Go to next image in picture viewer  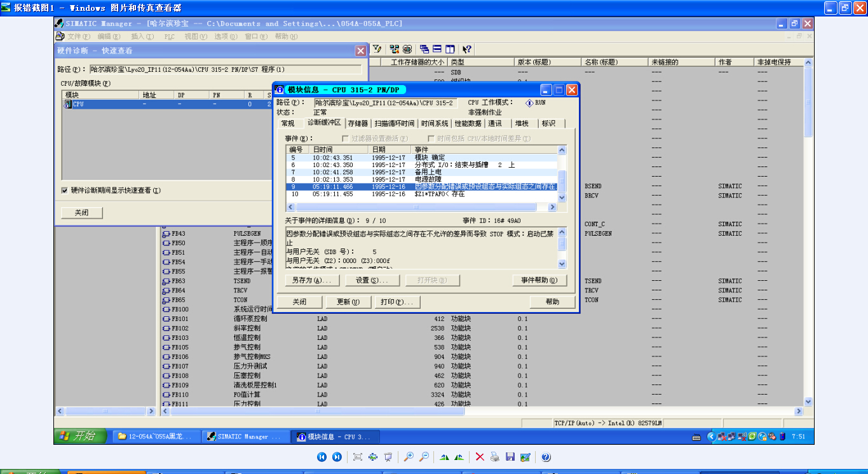coord(337,457)
